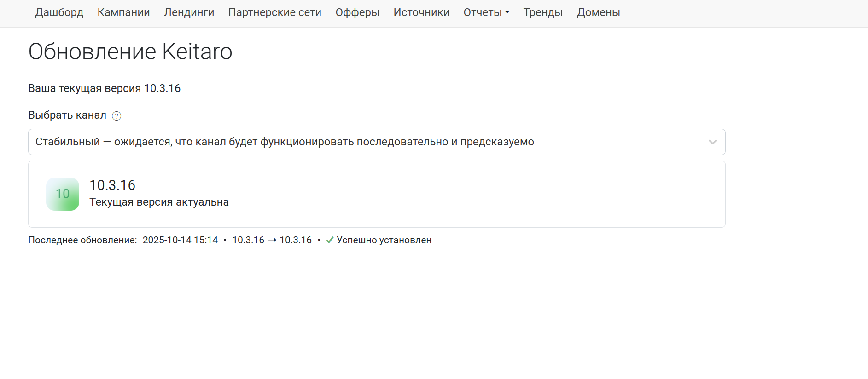Expand the Отчеты dropdown menu
Viewport: 868px width, 379px height.
pyautogui.click(x=486, y=12)
